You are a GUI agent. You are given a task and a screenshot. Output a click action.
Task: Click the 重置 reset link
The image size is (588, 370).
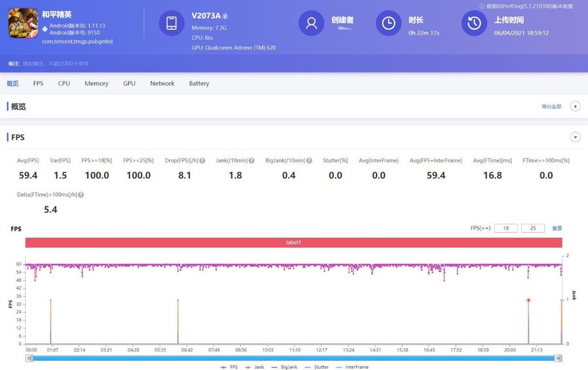(557, 228)
